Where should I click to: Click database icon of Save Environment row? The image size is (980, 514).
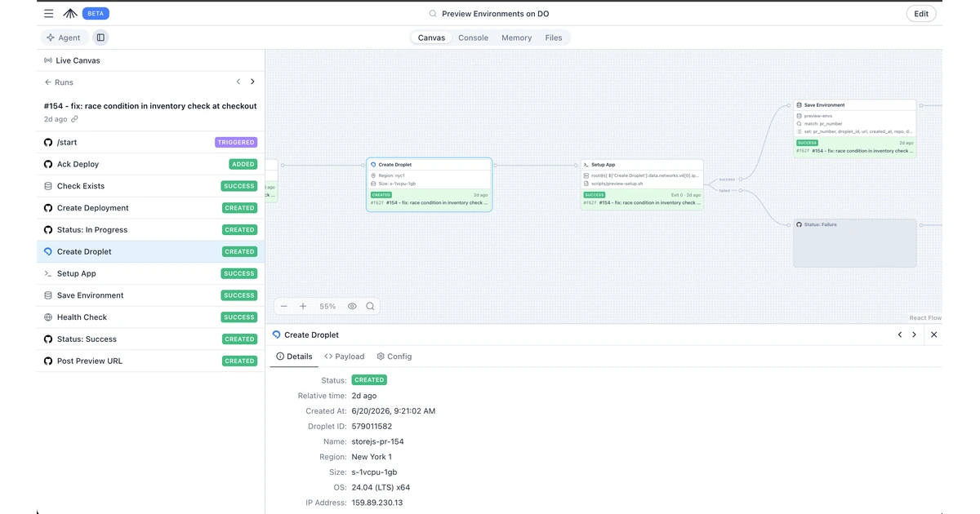[48, 295]
